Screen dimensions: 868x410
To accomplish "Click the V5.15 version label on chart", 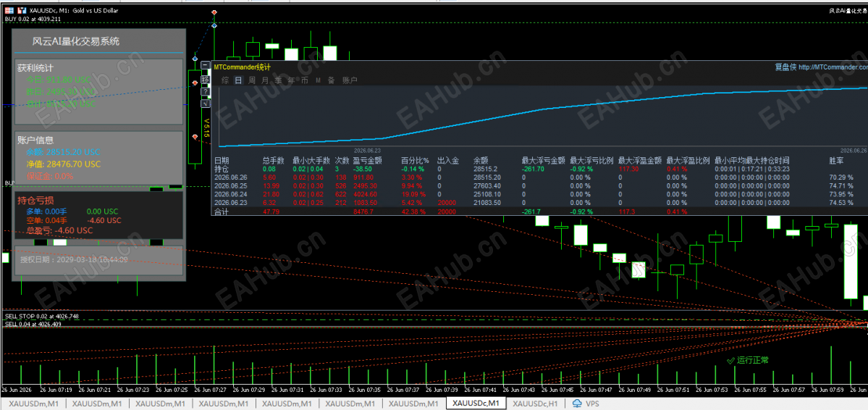I will (x=206, y=127).
